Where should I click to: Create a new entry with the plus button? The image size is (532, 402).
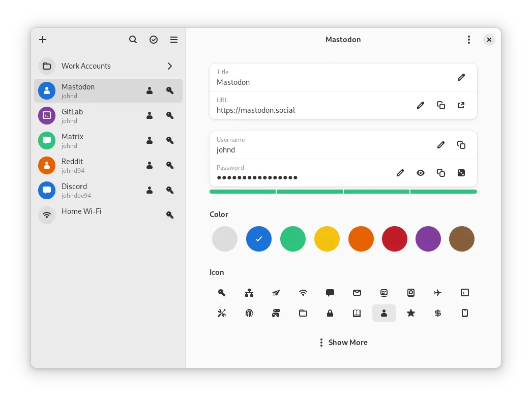pyautogui.click(x=43, y=39)
